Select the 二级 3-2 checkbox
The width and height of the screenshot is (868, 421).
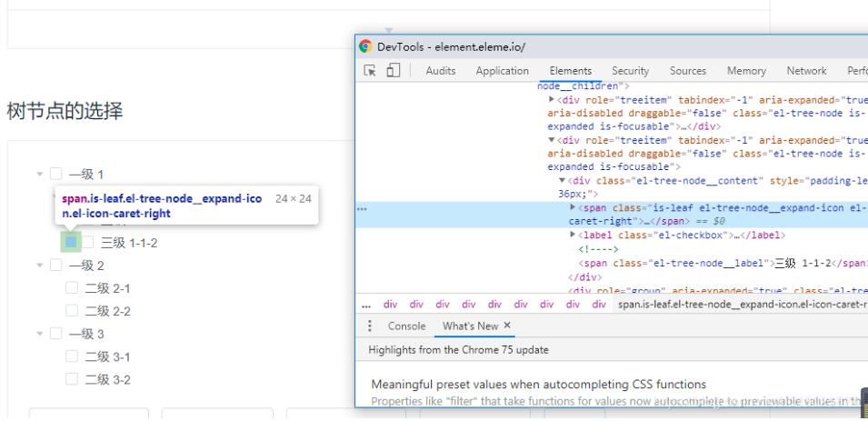click(x=72, y=379)
